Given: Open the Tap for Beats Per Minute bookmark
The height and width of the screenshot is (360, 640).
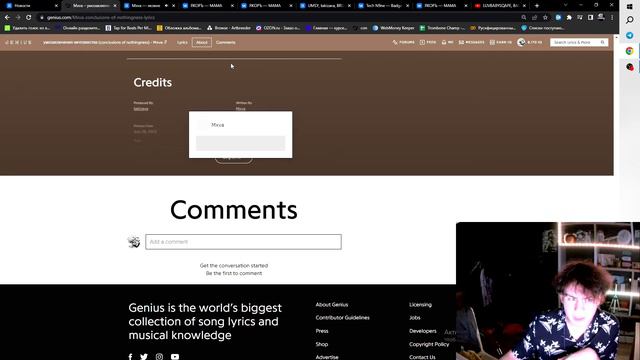Looking at the screenshot, I should [129, 28].
